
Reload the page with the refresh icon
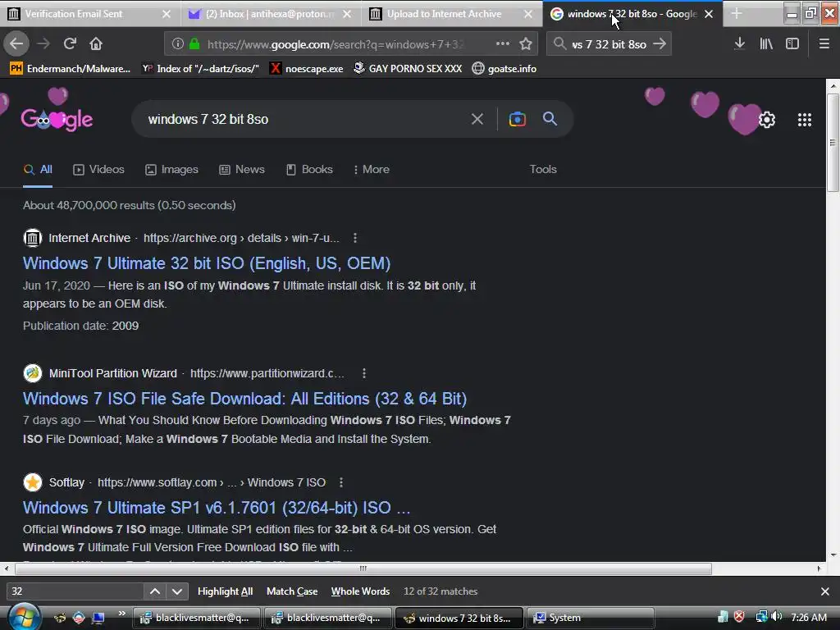click(70, 44)
